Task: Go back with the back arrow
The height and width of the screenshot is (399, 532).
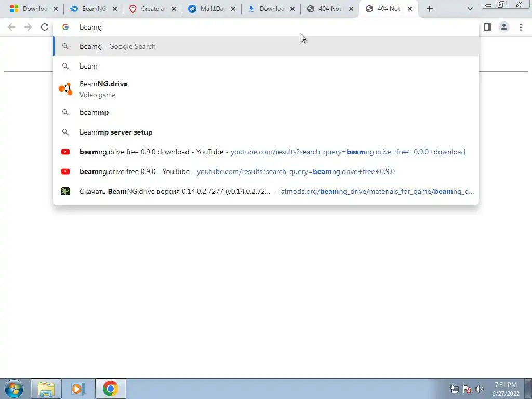Action: pyautogui.click(x=11, y=27)
